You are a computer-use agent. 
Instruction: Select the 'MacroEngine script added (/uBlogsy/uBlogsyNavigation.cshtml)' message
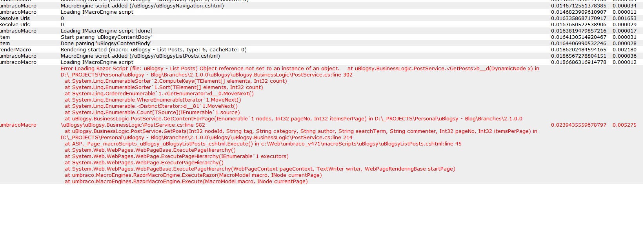click(142, 6)
